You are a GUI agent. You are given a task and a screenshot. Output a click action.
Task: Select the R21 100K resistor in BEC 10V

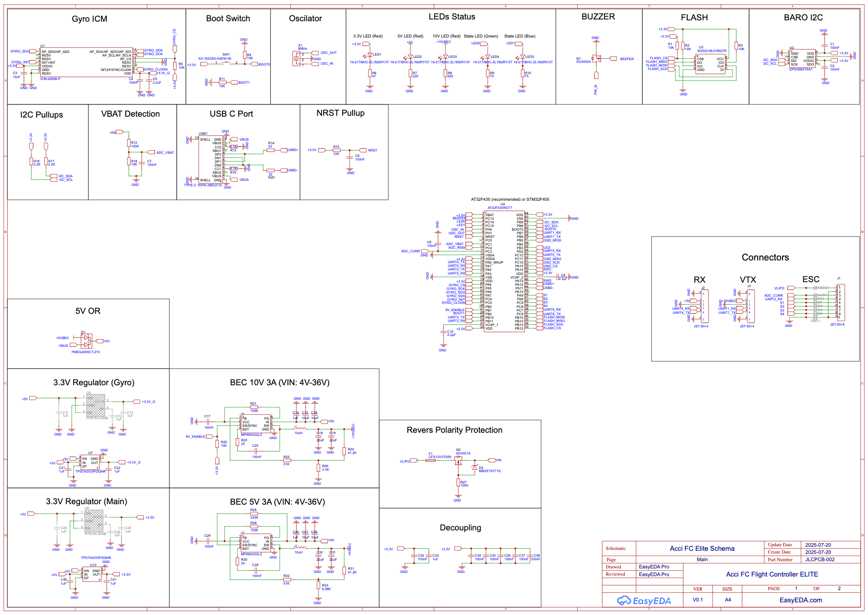pos(254,407)
